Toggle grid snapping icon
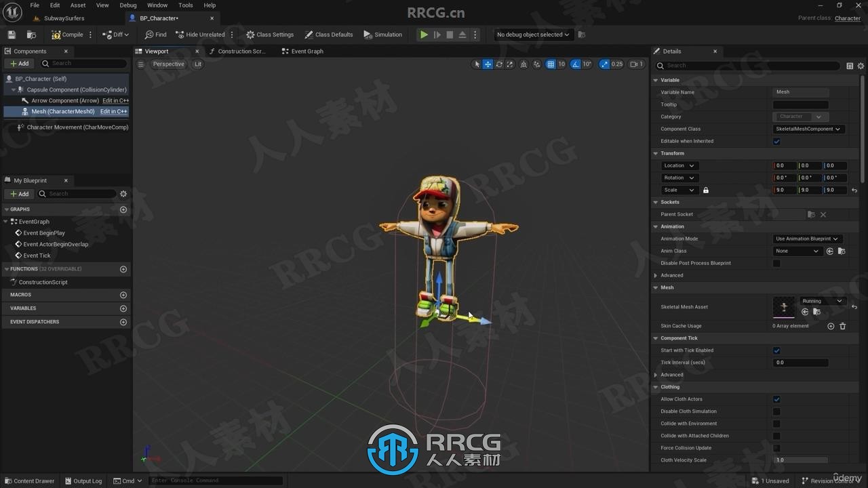 point(551,64)
